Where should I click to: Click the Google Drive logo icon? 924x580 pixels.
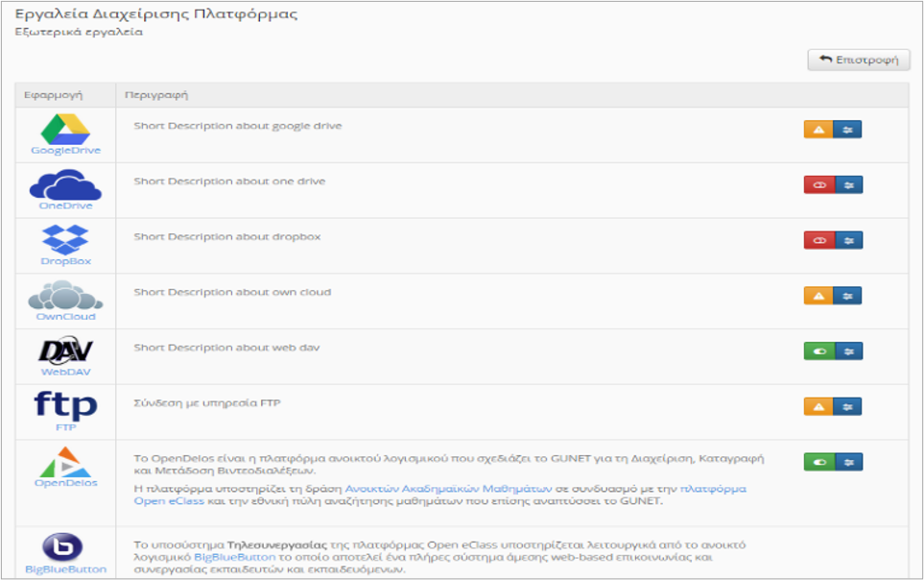pyautogui.click(x=65, y=128)
